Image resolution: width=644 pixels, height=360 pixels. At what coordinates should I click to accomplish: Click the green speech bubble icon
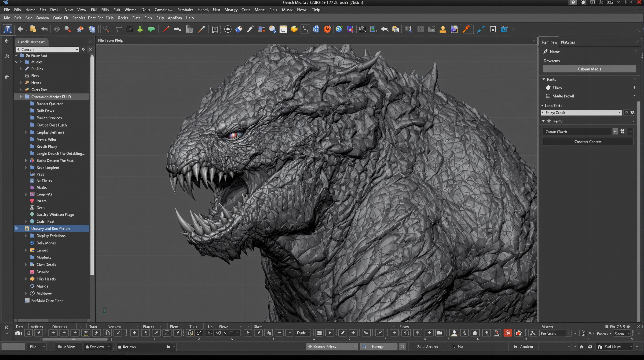(x=151, y=29)
